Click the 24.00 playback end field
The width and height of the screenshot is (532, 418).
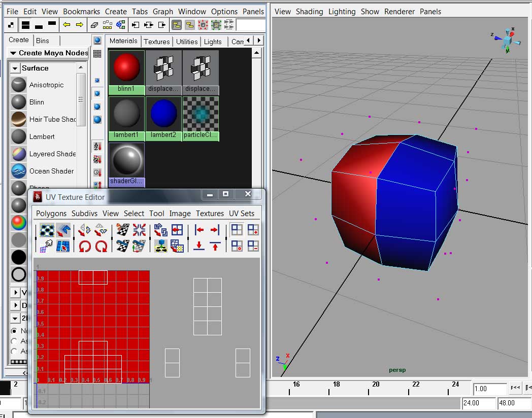(479, 403)
